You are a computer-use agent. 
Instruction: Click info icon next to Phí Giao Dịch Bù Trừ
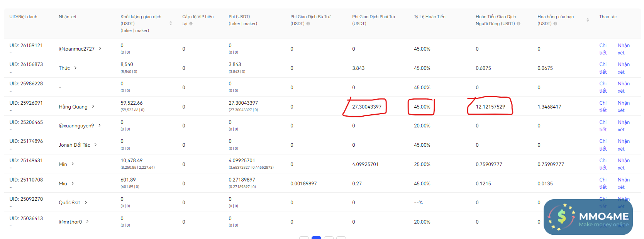point(308,24)
